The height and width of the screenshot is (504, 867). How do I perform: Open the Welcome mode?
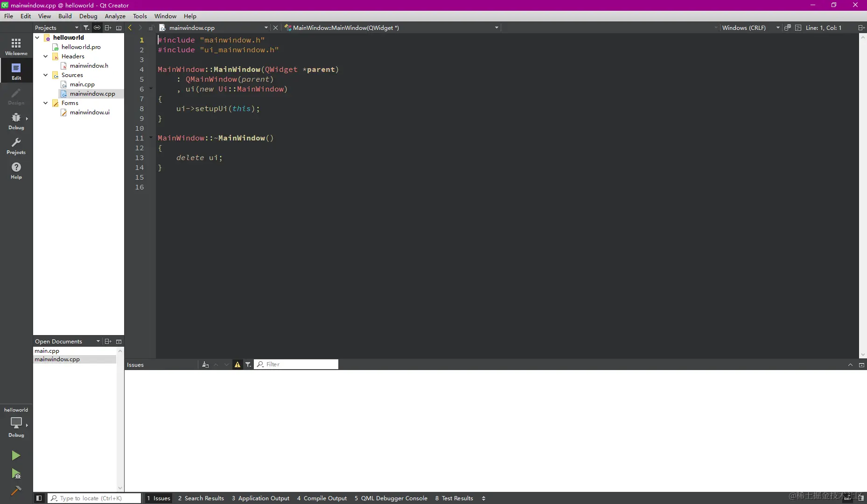16,47
